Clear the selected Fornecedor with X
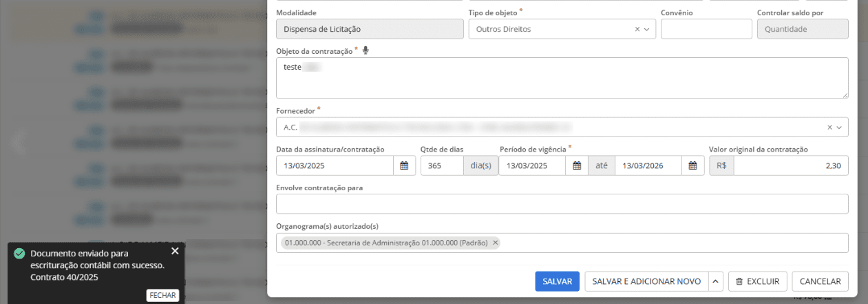Viewport: 868px width, 304px height. [x=830, y=128]
